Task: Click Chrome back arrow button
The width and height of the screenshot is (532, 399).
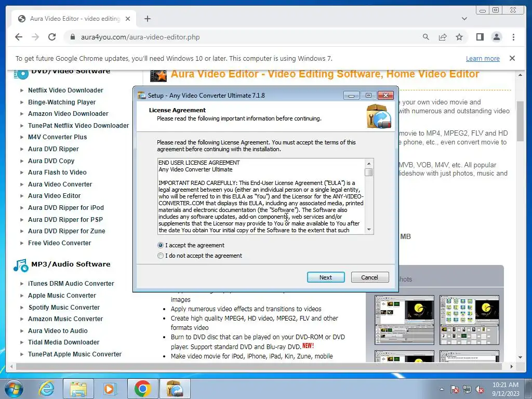Action: pyautogui.click(x=19, y=37)
